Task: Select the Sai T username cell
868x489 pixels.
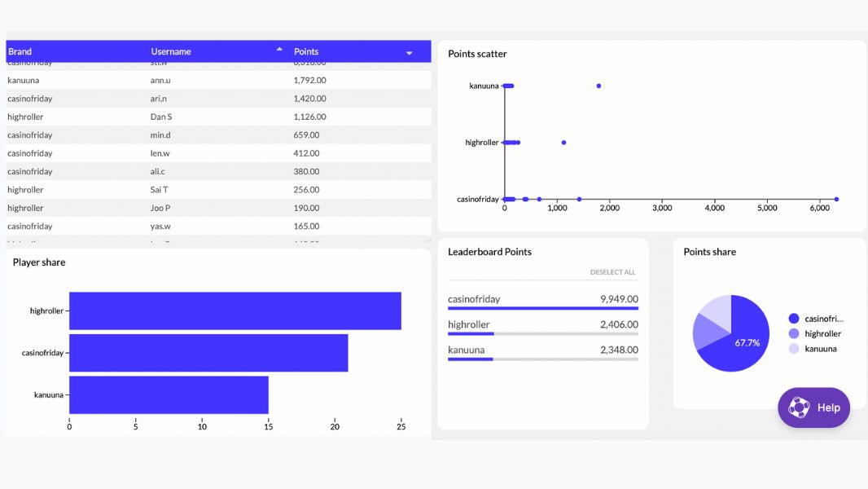Action: (160, 190)
